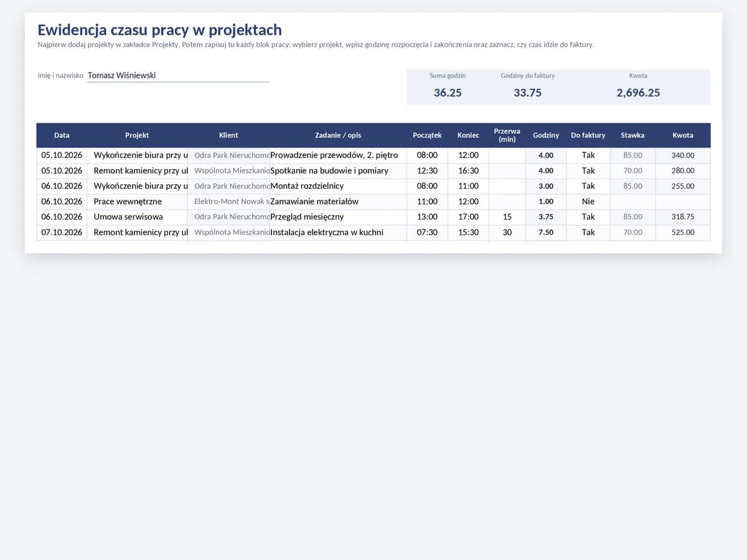The height and width of the screenshot is (560, 747).
Task: Select the Suma godzin value 36.25
Action: click(448, 93)
